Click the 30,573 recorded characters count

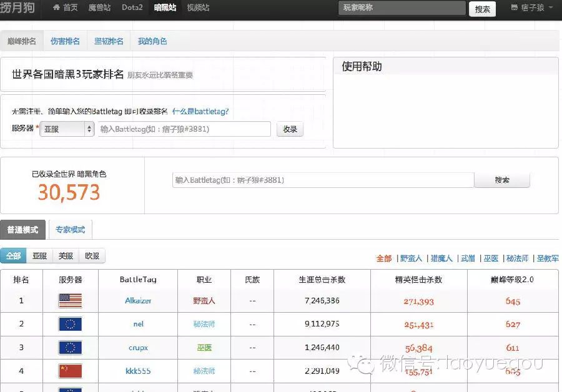69,192
